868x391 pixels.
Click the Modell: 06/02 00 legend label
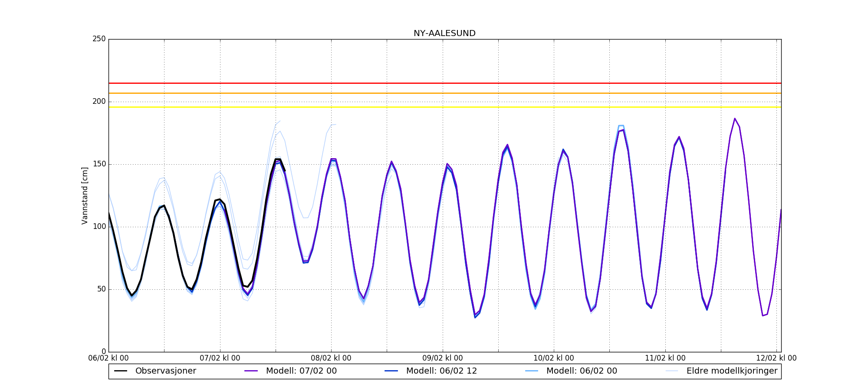tap(582, 371)
